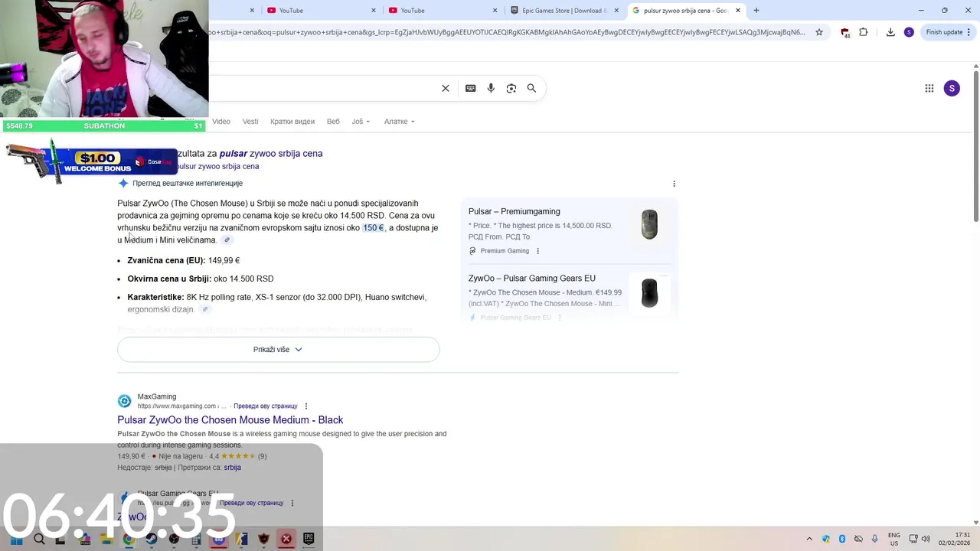Image resolution: width=980 pixels, height=551 pixels.
Task: Click 'srbija' must-include search link
Action: click(x=232, y=468)
